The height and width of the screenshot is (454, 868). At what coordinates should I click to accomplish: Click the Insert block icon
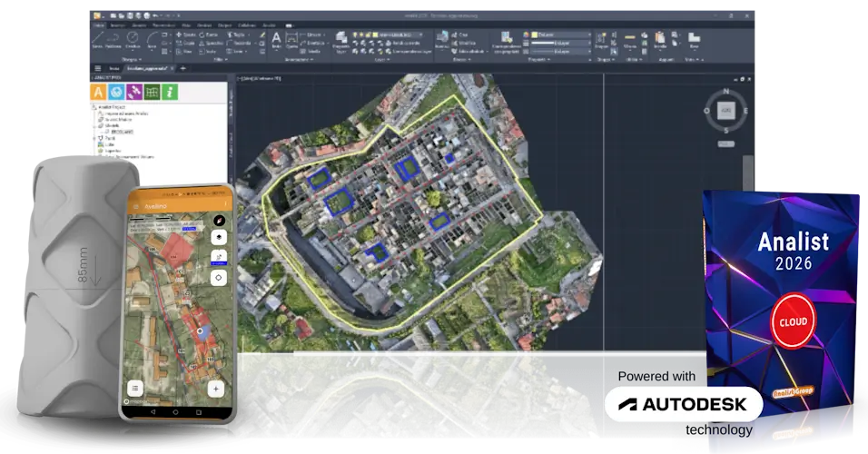(442, 39)
